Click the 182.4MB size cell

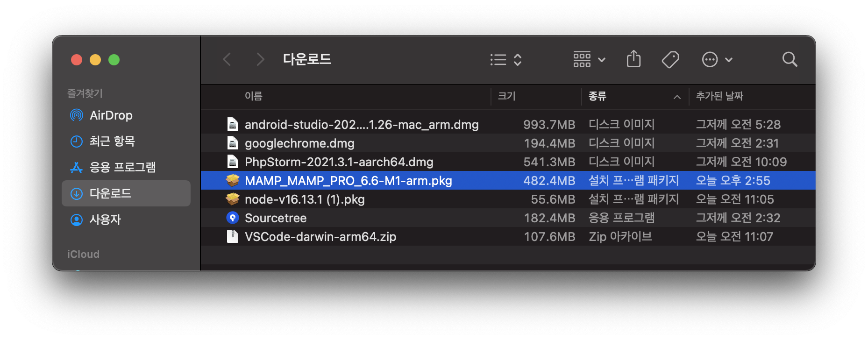(549, 218)
